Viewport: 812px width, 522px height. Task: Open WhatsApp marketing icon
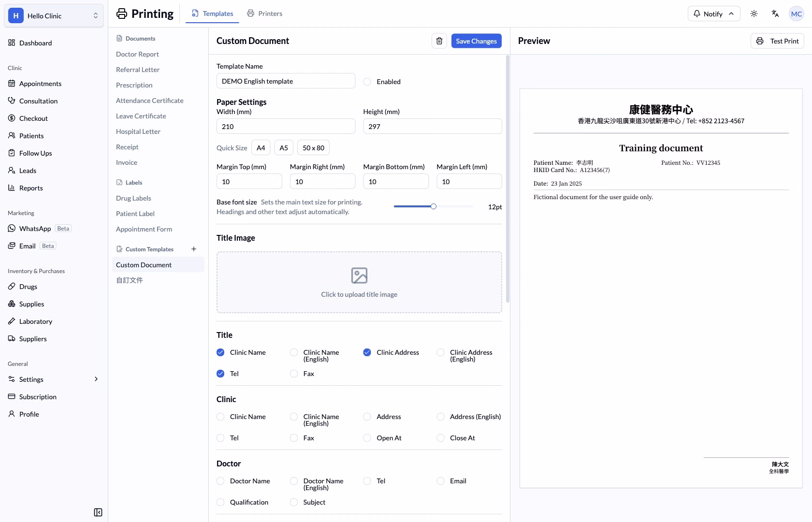click(x=12, y=228)
